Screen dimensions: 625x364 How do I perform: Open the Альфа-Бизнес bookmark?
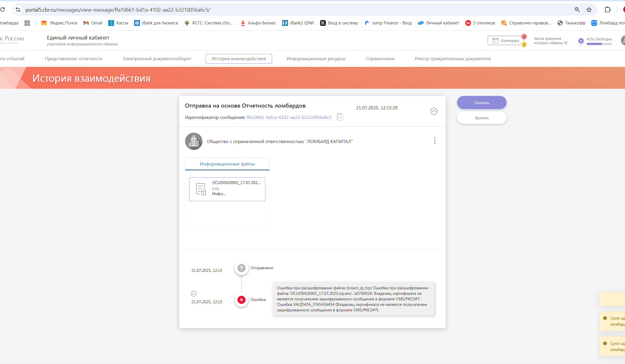click(x=258, y=23)
